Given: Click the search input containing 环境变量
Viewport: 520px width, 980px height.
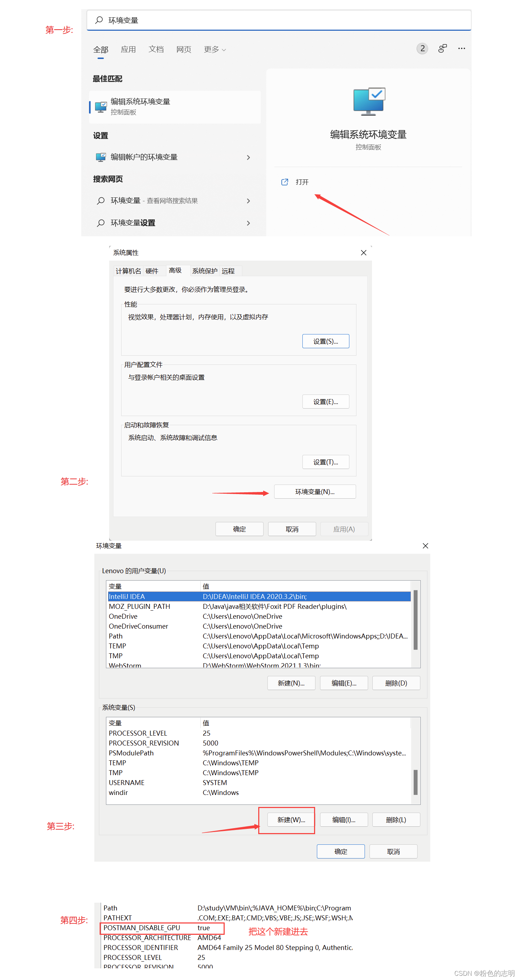Looking at the screenshot, I should [279, 20].
